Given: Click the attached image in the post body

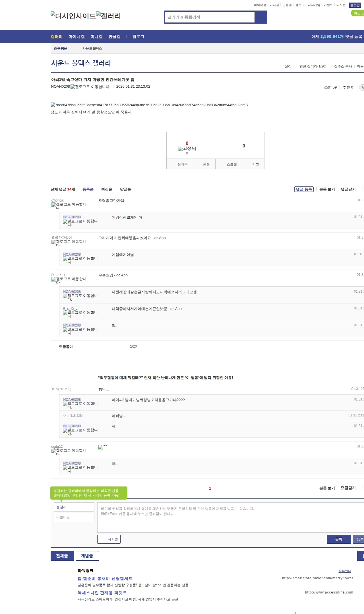Looking at the screenshot, I should (149, 105).
